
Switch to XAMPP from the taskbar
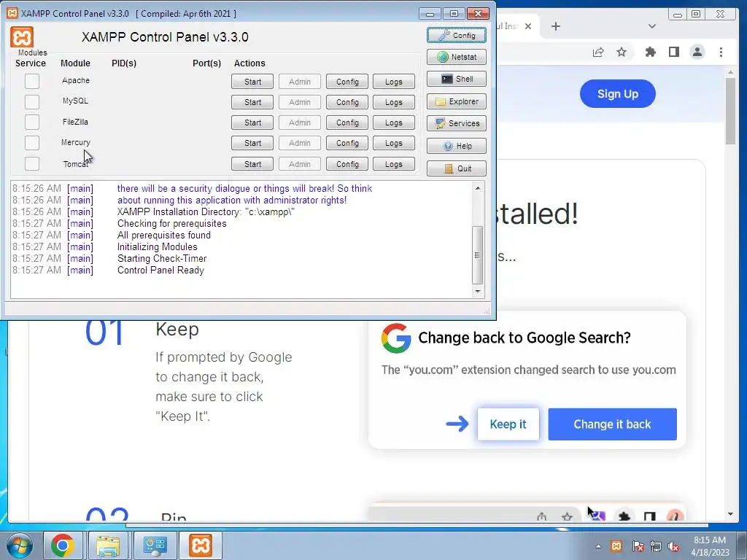pyautogui.click(x=200, y=545)
